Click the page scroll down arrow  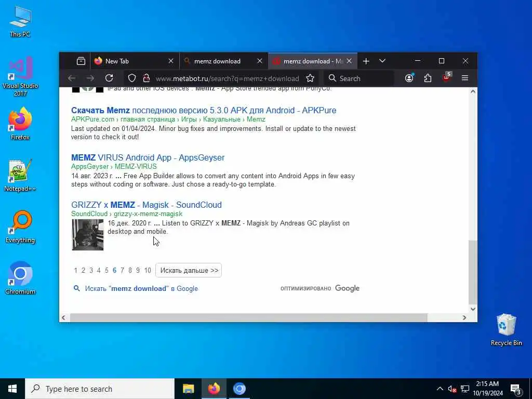coord(473,309)
